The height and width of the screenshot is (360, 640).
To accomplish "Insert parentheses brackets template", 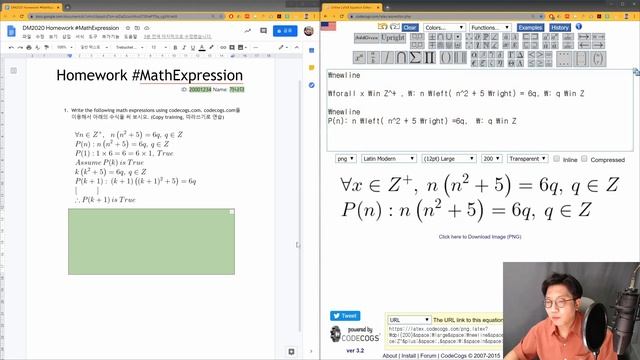I will (x=445, y=58).
